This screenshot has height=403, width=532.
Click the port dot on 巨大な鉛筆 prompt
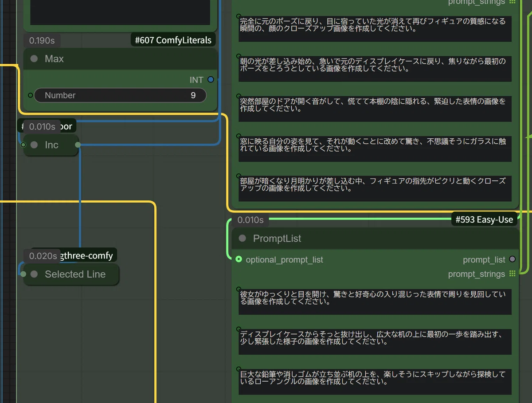point(239,369)
